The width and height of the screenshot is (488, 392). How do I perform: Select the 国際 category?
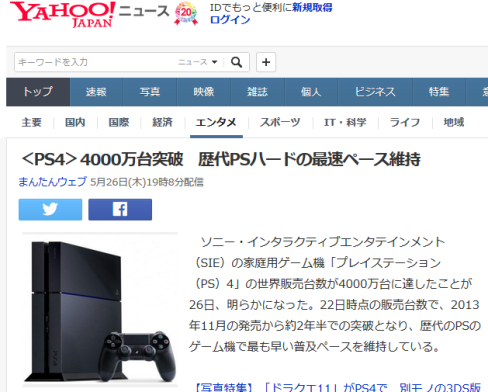tap(119, 122)
